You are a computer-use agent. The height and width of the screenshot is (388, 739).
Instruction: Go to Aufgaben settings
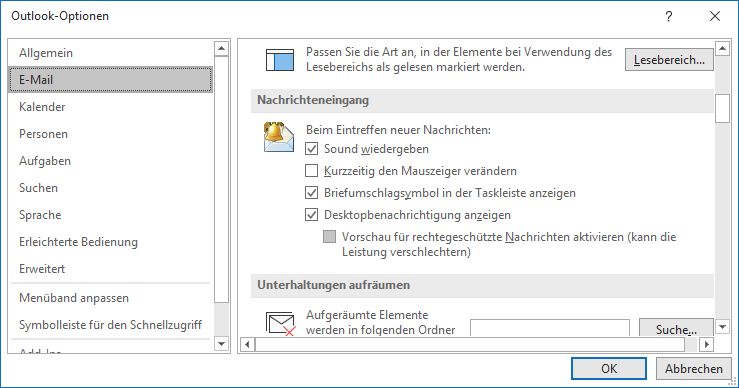[111, 161]
